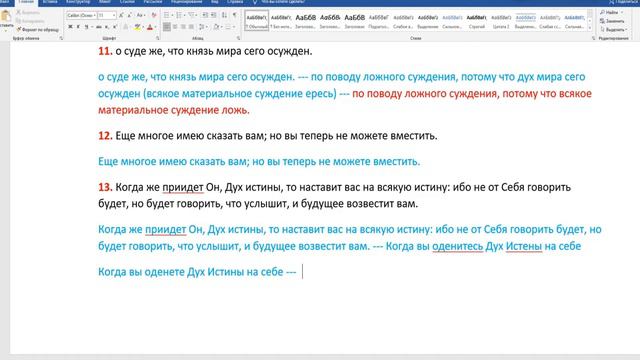The width and height of the screenshot is (640, 360).
Task: Click Select (Выделить) in editing group
Action: point(613,30)
